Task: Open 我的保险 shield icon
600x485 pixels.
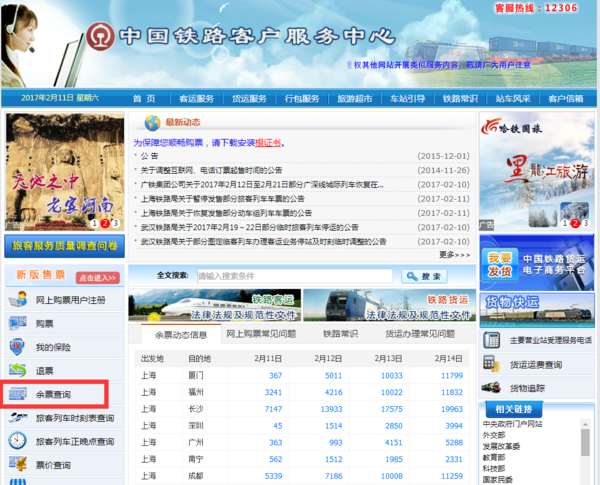Action: point(17,347)
